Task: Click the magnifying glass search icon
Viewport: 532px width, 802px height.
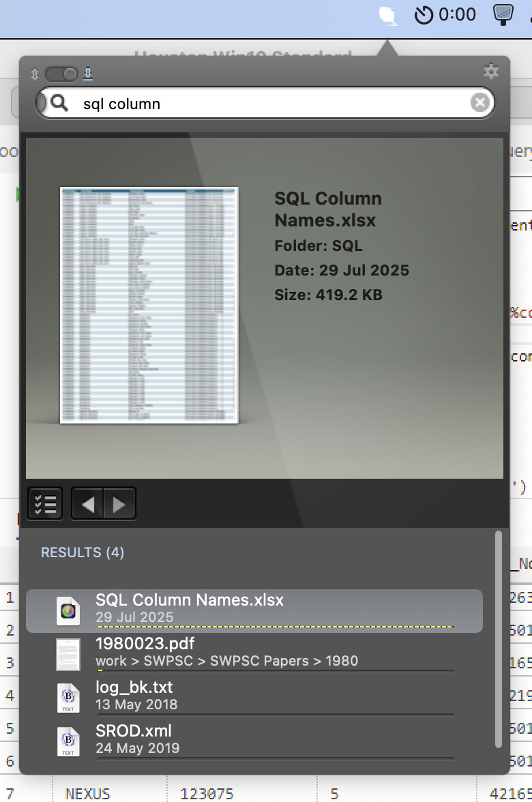Action: click(60, 103)
